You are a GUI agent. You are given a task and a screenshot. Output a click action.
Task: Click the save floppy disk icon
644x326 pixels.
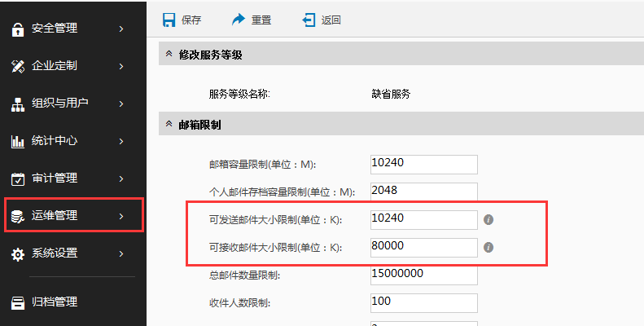click(x=169, y=20)
